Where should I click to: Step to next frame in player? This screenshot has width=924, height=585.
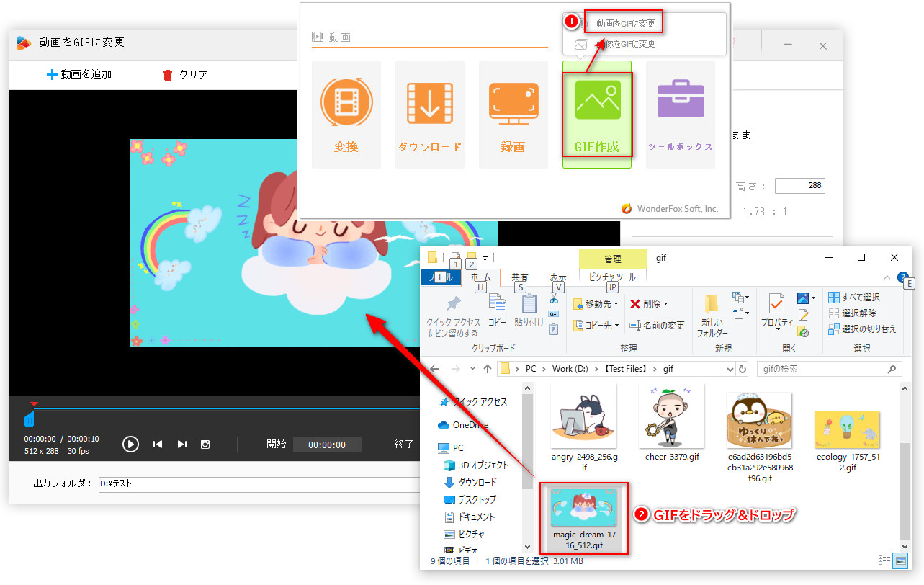182,444
